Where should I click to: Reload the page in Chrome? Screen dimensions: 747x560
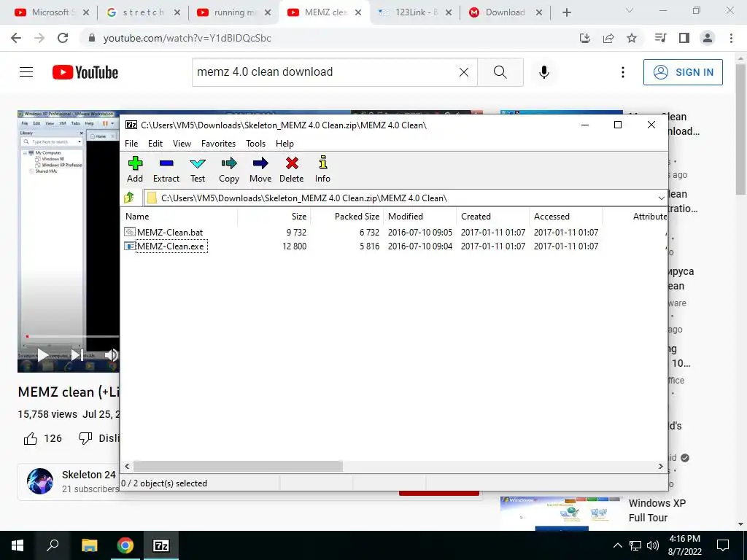coord(63,38)
